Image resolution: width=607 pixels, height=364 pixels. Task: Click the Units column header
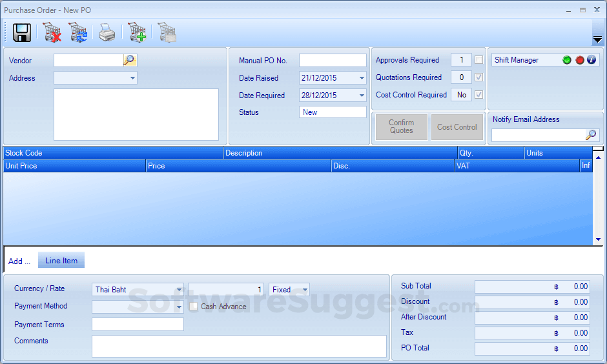pyautogui.click(x=558, y=153)
